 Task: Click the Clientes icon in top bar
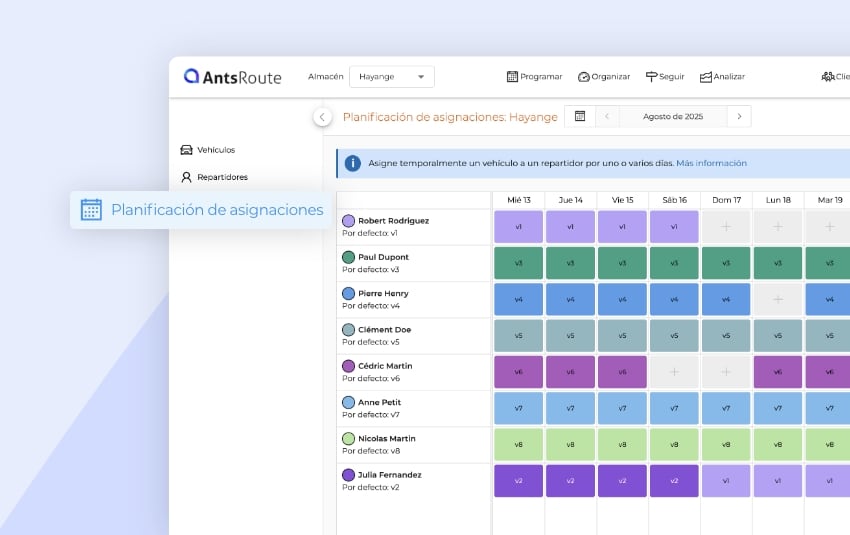(828, 77)
